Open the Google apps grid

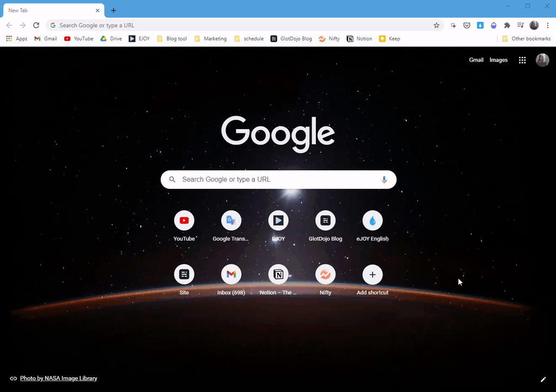[x=522, y=60]
